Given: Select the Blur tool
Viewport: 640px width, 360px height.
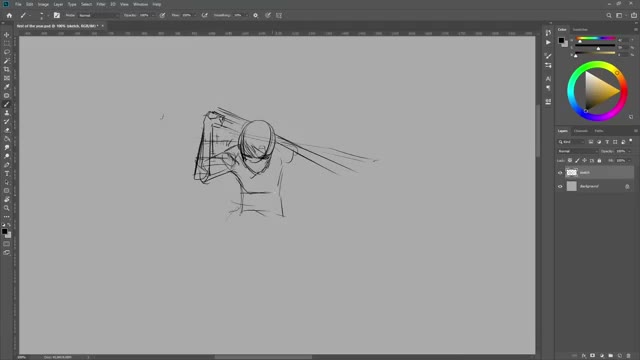Looking at the screenshot, I should tap(7, 147).
